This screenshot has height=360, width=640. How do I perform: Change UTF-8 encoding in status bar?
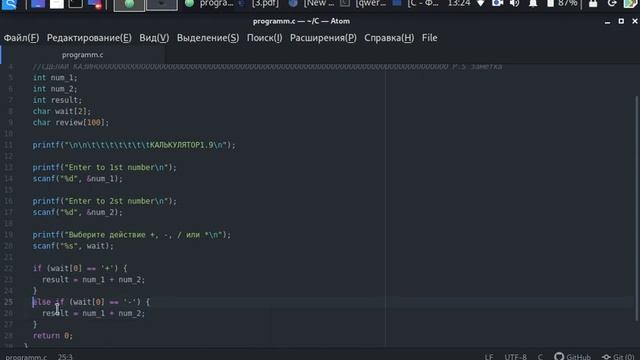click(x=515, y=356)
